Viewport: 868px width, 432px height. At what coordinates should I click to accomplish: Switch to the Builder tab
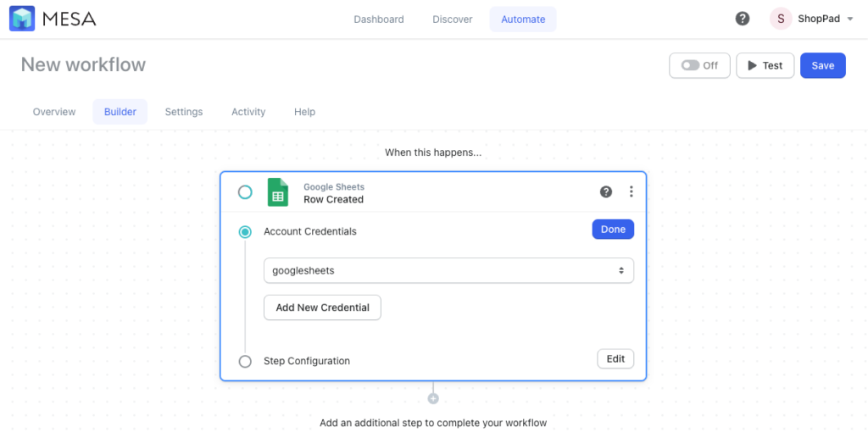pos(120,112)
